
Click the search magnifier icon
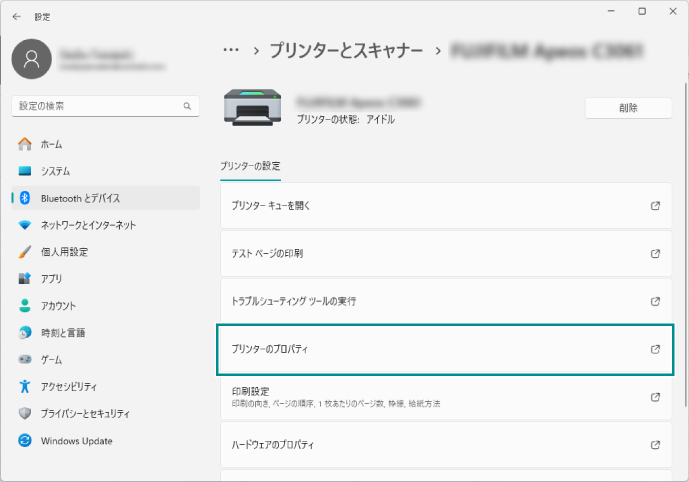coord(187,105)
